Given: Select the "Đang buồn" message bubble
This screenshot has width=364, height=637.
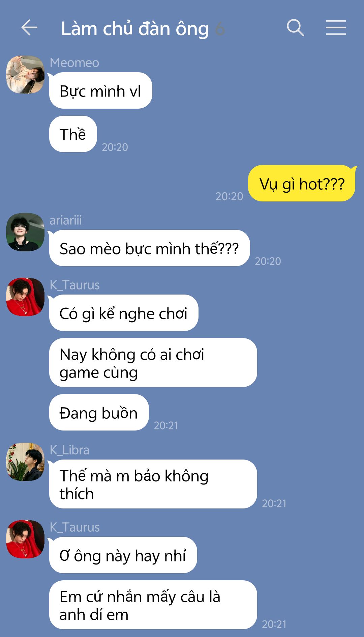Looking at the screenshot, I should click(x=99, y=412).
